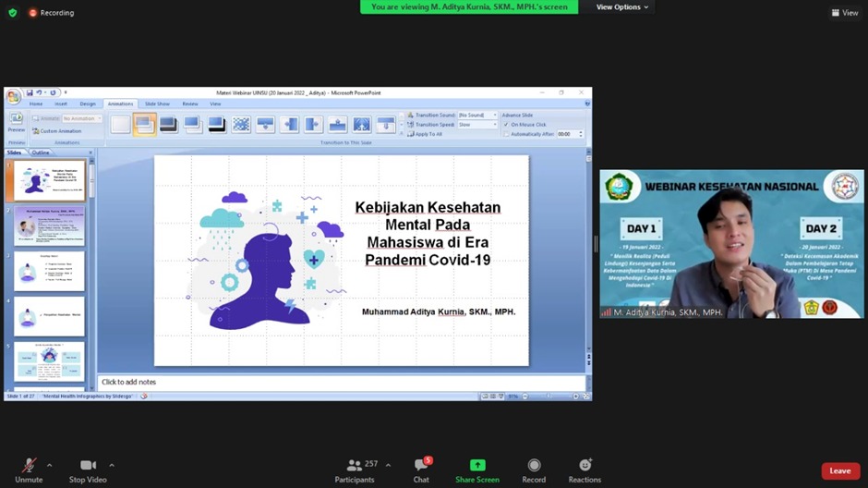Switch to Outline pane tab
This screenshot has height=488, width=868.
click(x=40, y=152)
